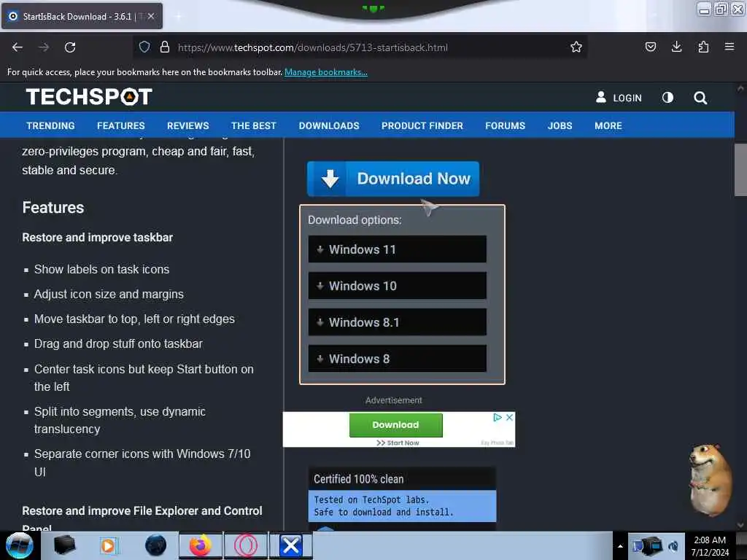Viewport: 747px width, 560px height.
Task: Go back to the previous page
Action: tap(18, 47)
